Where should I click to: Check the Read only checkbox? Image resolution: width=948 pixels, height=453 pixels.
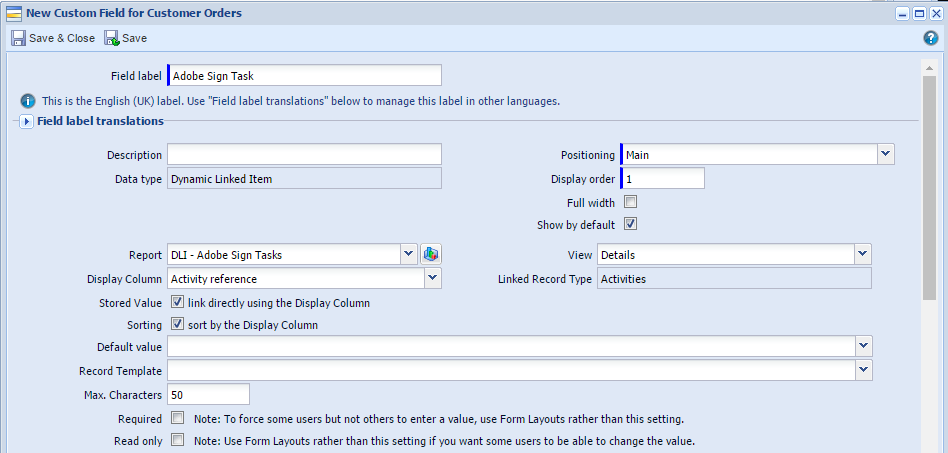(x=177, y=440)
